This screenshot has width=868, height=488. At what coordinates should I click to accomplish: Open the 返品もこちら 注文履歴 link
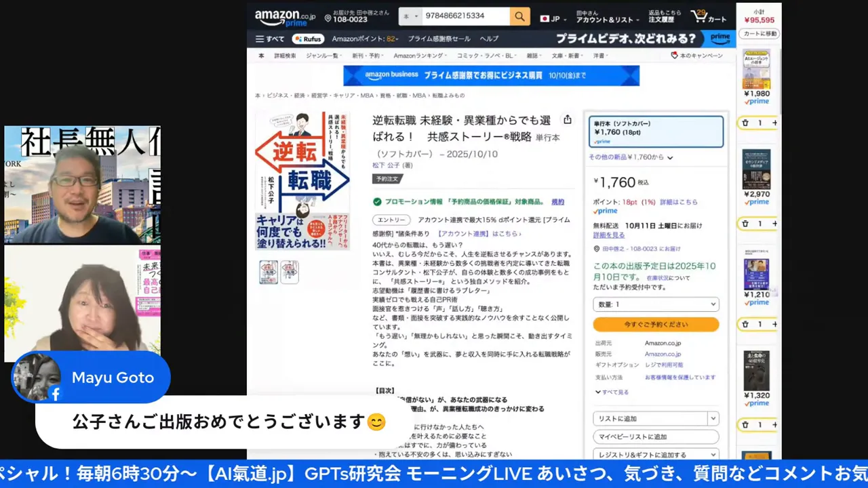pos(665,16)
